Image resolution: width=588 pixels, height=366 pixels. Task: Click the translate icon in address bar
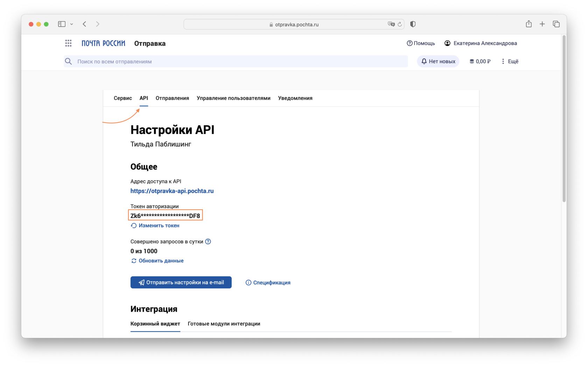(391, 24)
